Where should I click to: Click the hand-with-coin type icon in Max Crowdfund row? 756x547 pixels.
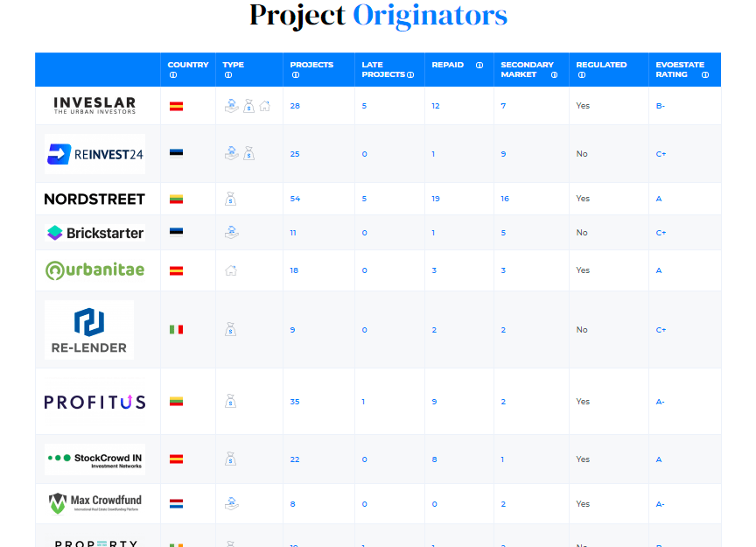click(231, 503)
